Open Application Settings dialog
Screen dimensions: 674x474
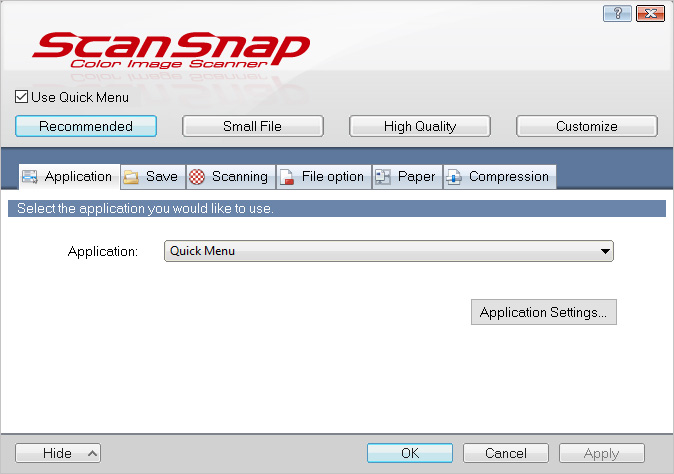(544, 312)
